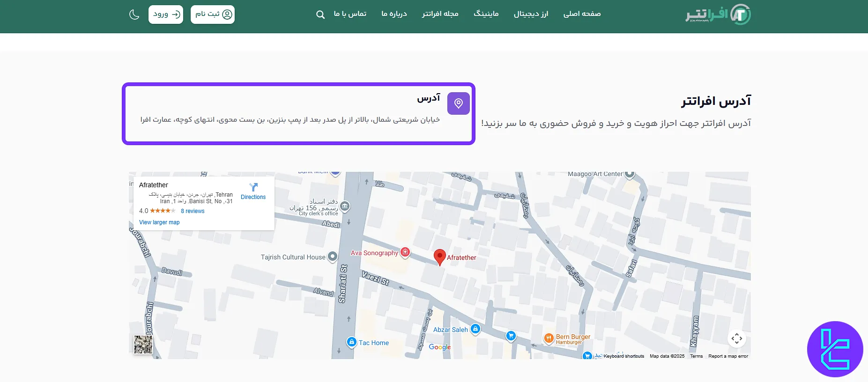
Task: Click the red Afratether map marker
Action: point(439,257)
